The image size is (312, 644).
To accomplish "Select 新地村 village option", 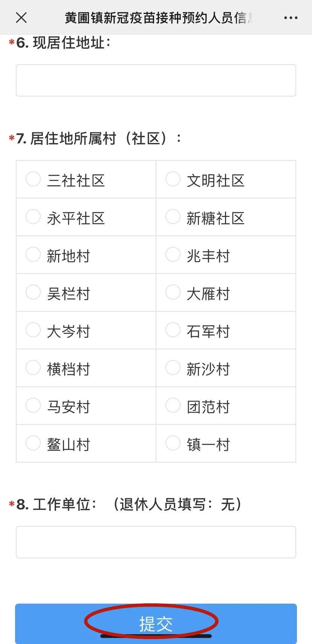I will 33,255.
